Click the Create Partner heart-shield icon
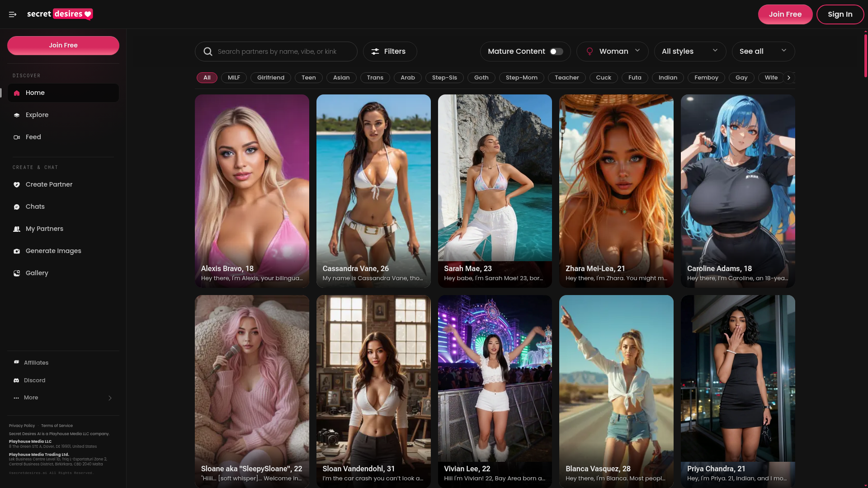The width and height of the screenshot is (868, 488). (x=17, y=185)
